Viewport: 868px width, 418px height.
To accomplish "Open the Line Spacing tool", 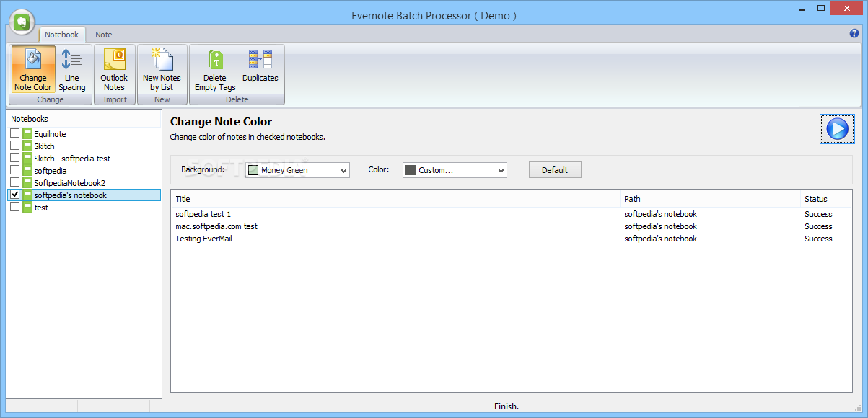I will [x=72, y=70].
